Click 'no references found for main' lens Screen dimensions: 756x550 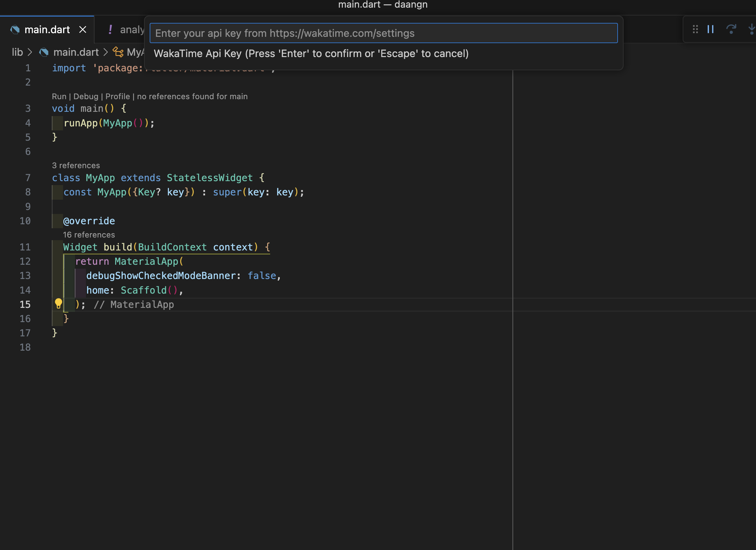coord(192,97)
